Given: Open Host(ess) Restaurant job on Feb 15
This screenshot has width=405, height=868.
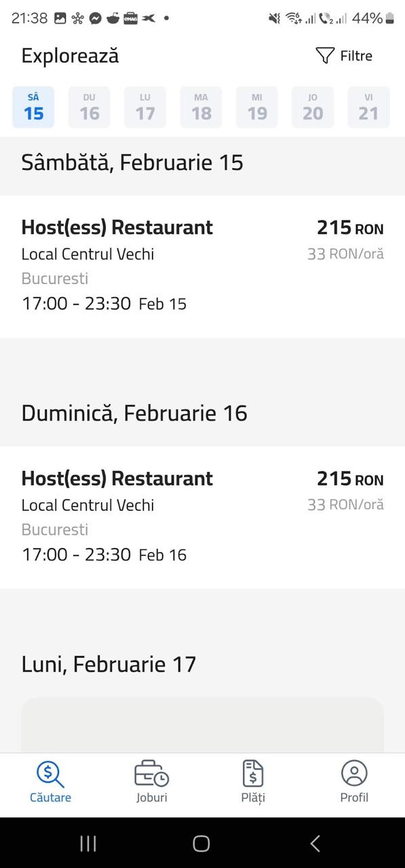Looking at the screenshot, I should pos(202,267).
